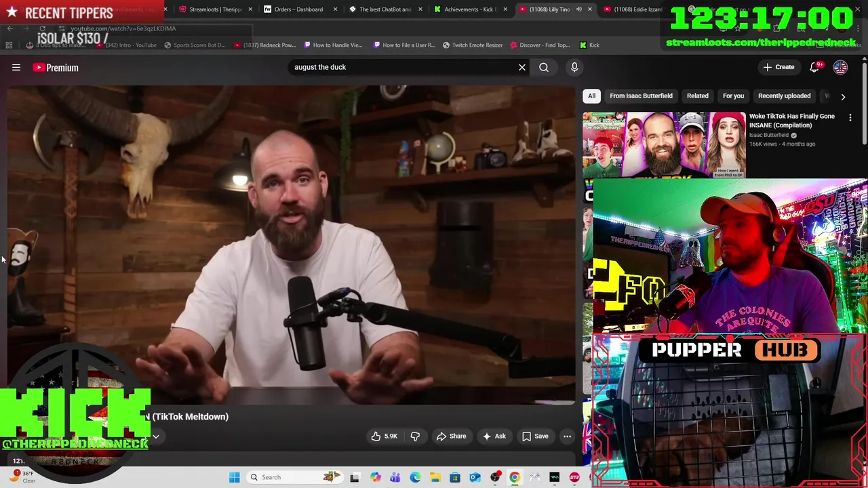Viewport: 868px width, 488px height.
Task: Open the weather widget showing 36°F
Action: pyautogui.click(x=24, y=477)
